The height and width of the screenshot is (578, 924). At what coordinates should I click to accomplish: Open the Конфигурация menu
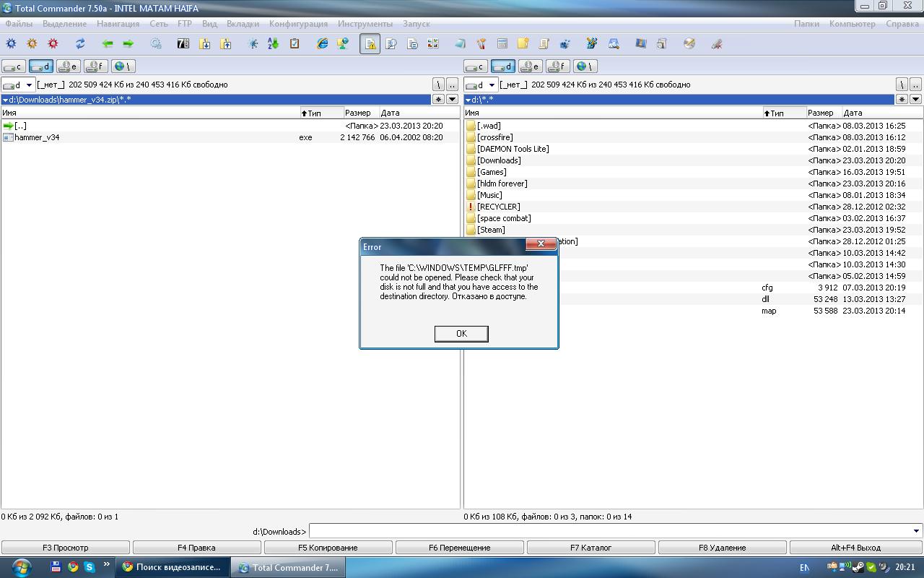coord(298,24)
